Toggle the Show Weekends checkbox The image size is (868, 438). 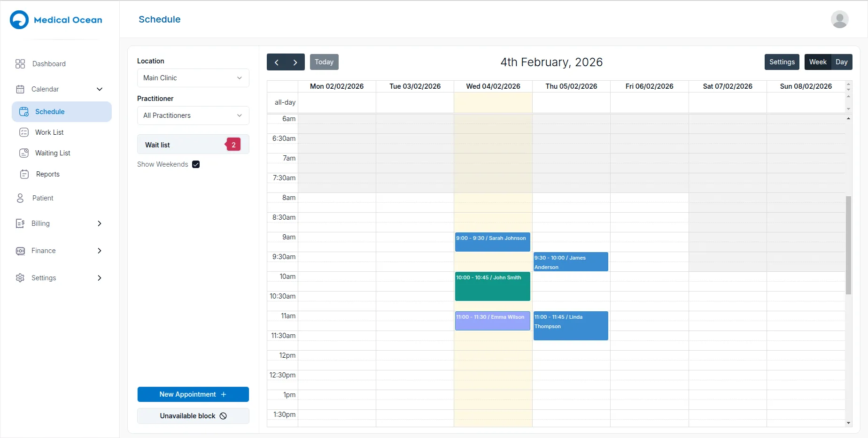(x=196, y=164)
